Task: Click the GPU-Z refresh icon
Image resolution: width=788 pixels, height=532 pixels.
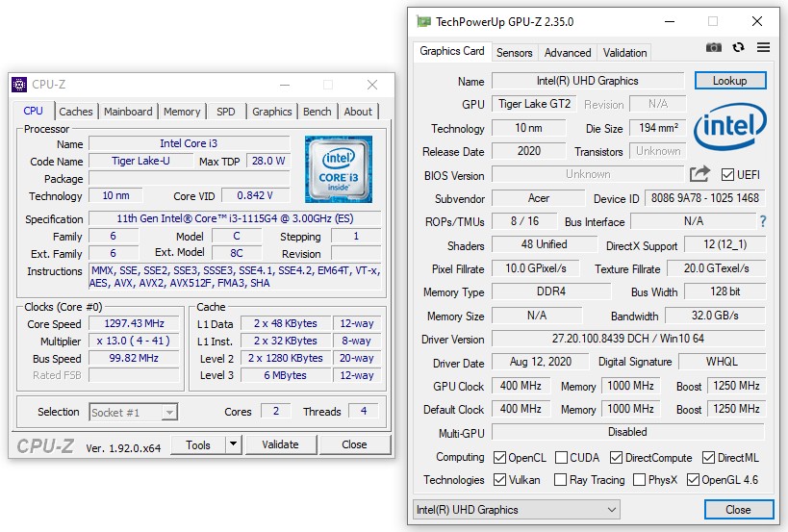Action: (x=738, y=47)
